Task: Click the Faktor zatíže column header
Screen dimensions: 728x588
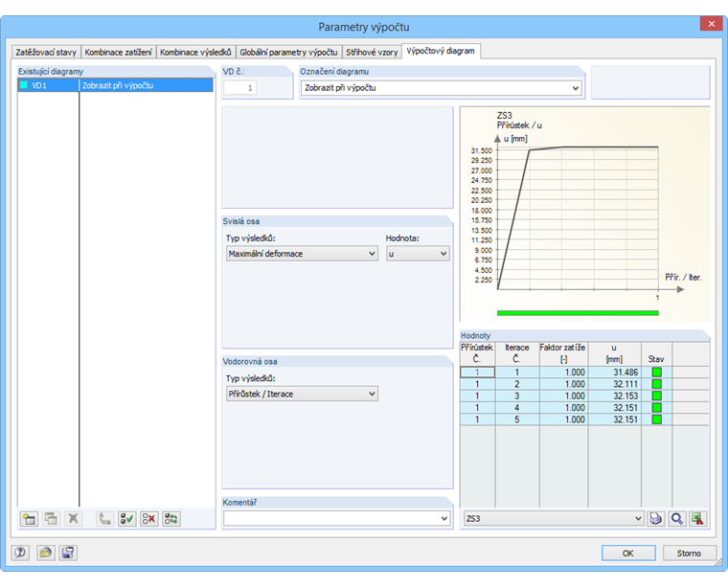Action: pyautogui.click(x=563, y=353)
